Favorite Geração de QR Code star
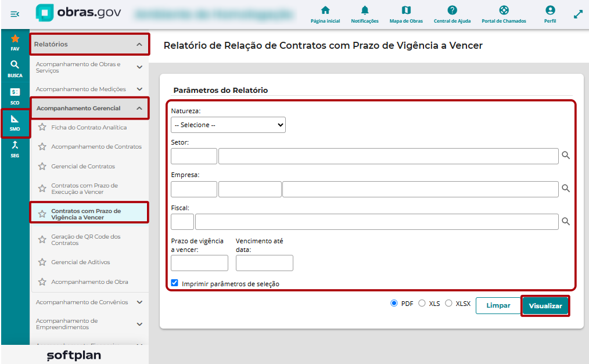Screen dimensions: 589x364 point(42,239)
